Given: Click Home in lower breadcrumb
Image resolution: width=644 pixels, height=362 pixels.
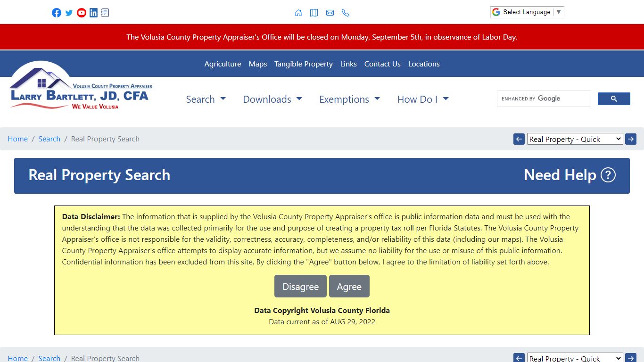Looking at the screenshot, I should pos(18,358).
